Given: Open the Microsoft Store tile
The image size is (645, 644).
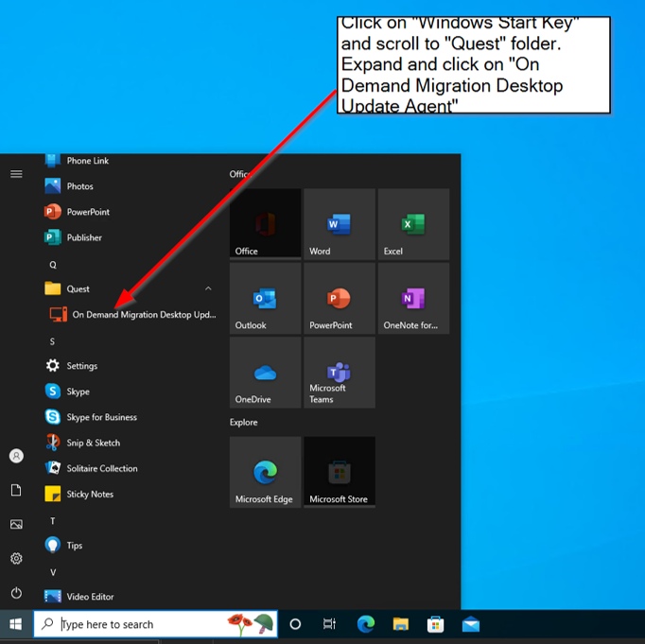Looking at the screenshot, I should 339,472.
